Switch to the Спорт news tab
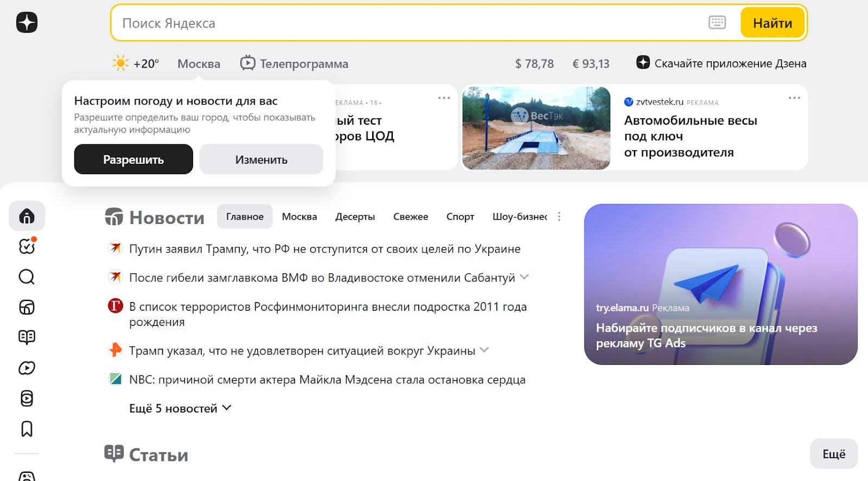Image resolution: width=868 pixels, height=481 pixels. coord(460,216)
